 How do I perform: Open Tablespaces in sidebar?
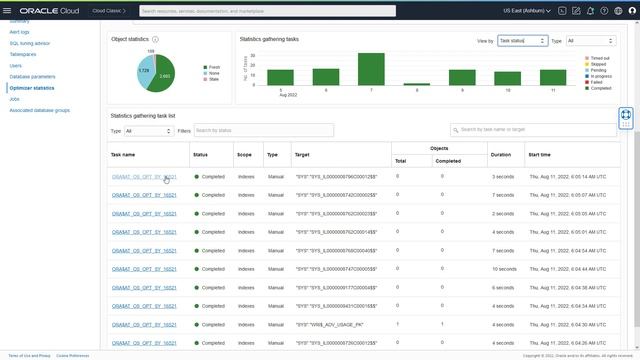[x=23, y=54]
